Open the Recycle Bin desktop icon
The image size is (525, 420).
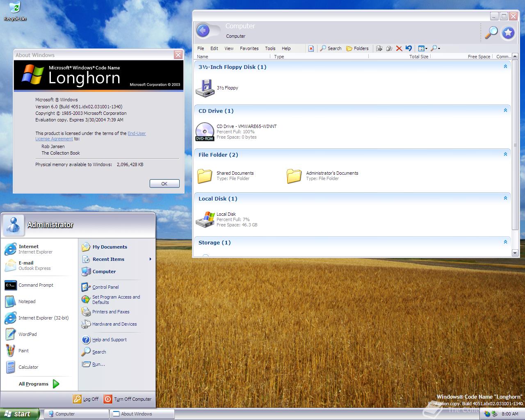pyautogui.click(x=15, y=11)
